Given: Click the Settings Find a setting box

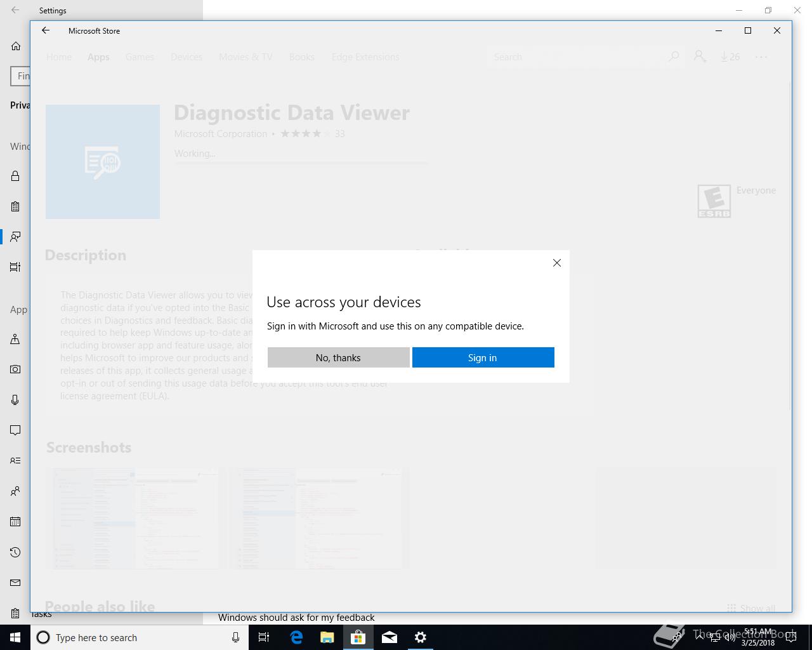Looking at the screenshot, I should point(20,76).
